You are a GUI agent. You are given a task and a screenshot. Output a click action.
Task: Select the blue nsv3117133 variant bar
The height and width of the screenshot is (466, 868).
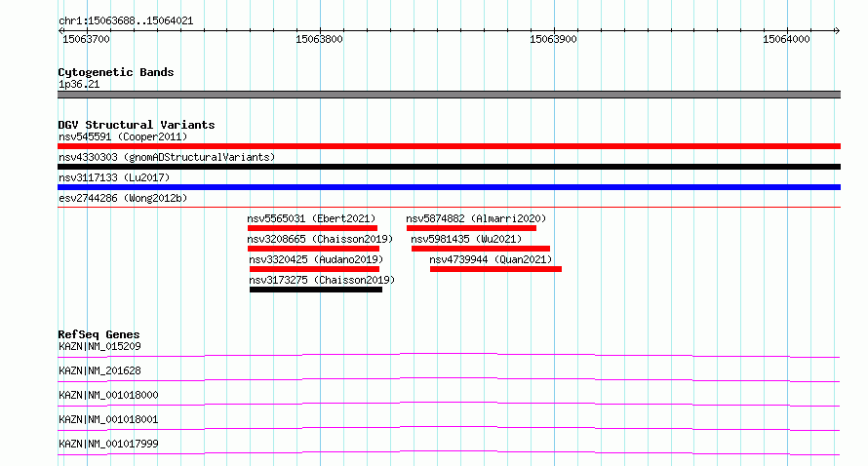[x=449, y=187]
